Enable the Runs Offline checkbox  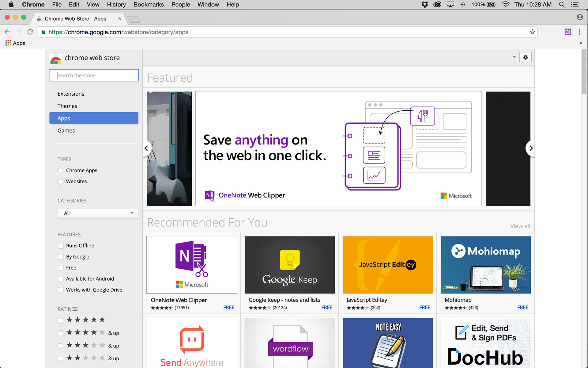coord(61,246)
